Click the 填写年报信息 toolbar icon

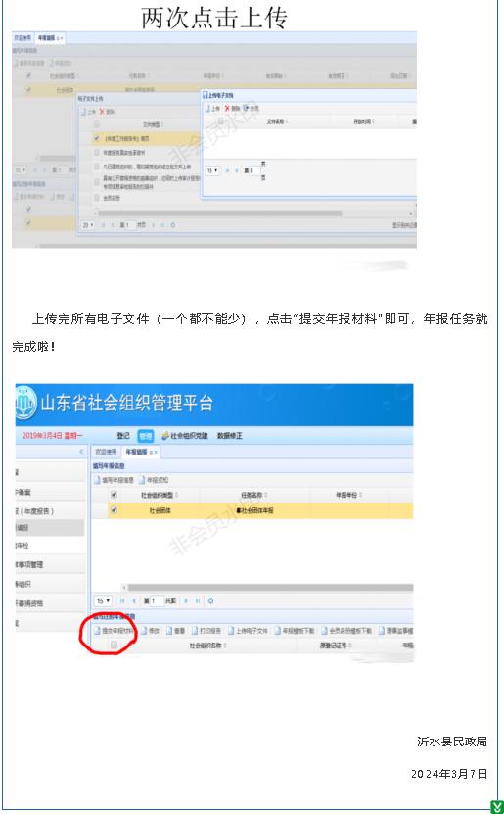tap(97, 480)
